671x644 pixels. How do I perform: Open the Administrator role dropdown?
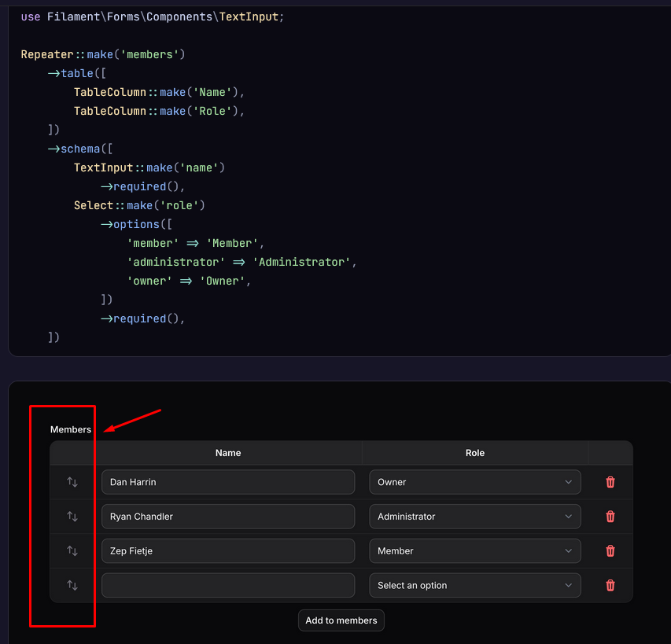475,517
